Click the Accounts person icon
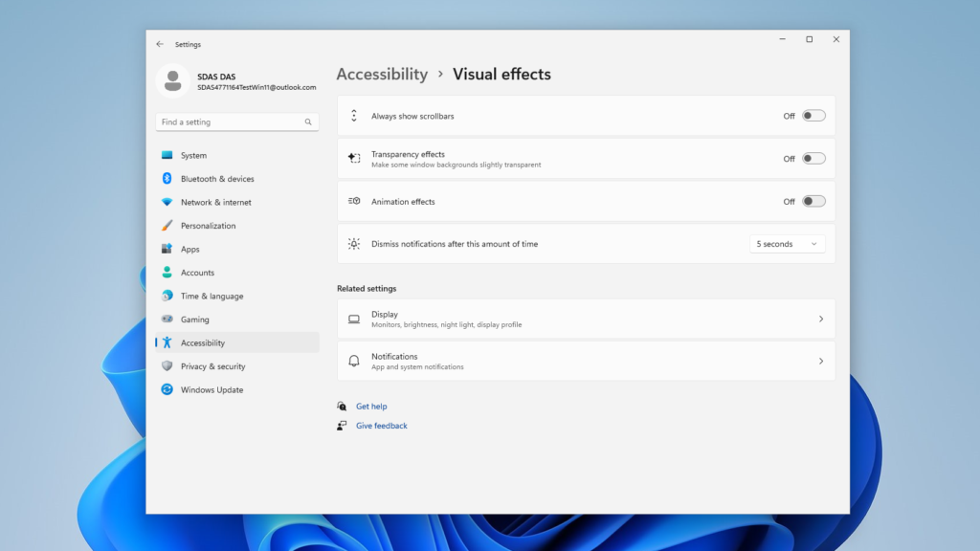 coord(167,273)
